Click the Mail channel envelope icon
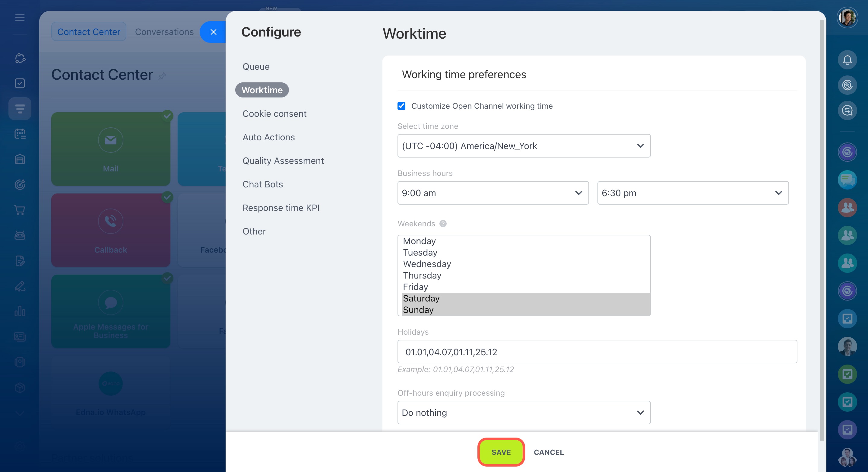 (110, 139)
